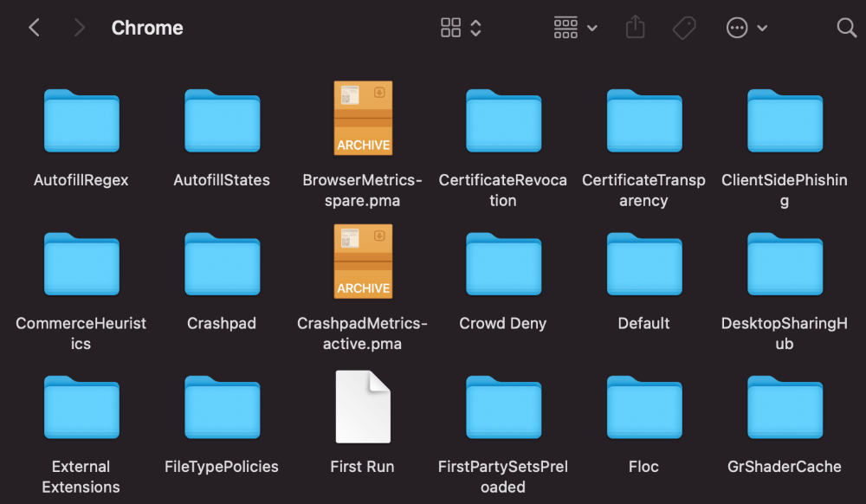Click the AutofillRegex folder
This screenshot has width=866, height=504.
[x=81, y=121]
